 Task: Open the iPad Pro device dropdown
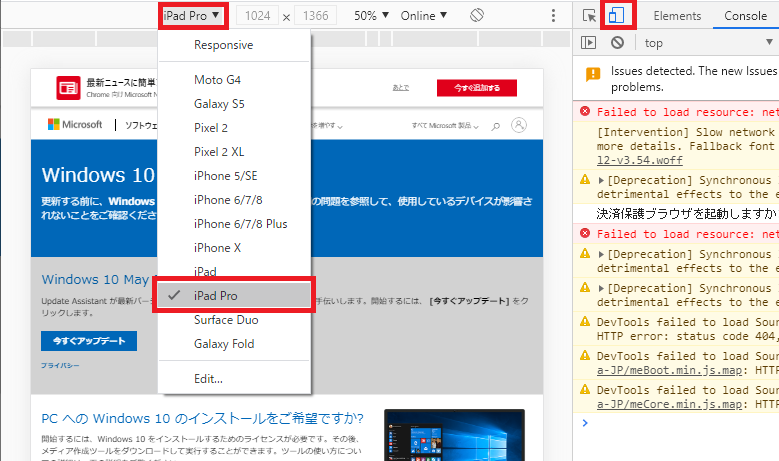coord(192,16)
